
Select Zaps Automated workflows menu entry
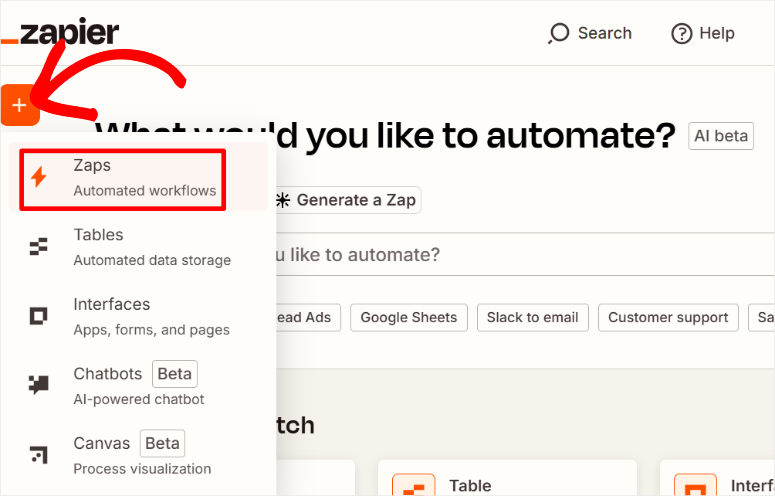(138, 177)
